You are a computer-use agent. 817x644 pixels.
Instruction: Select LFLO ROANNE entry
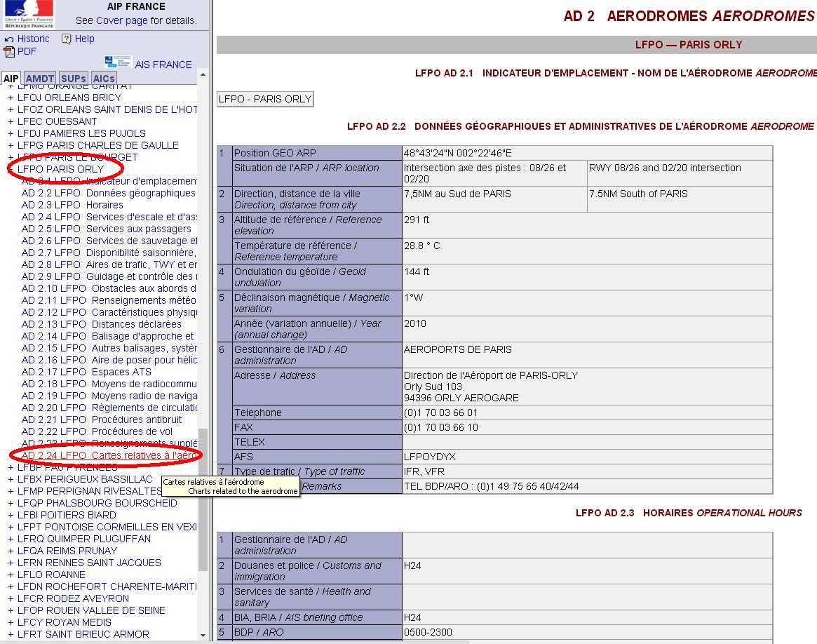(x=51, y=575)
